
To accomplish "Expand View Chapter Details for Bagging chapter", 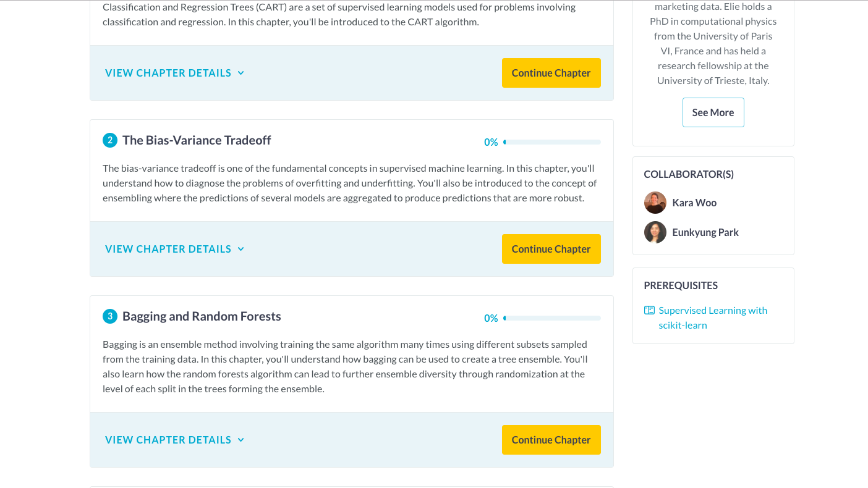I will click(174, 440).
